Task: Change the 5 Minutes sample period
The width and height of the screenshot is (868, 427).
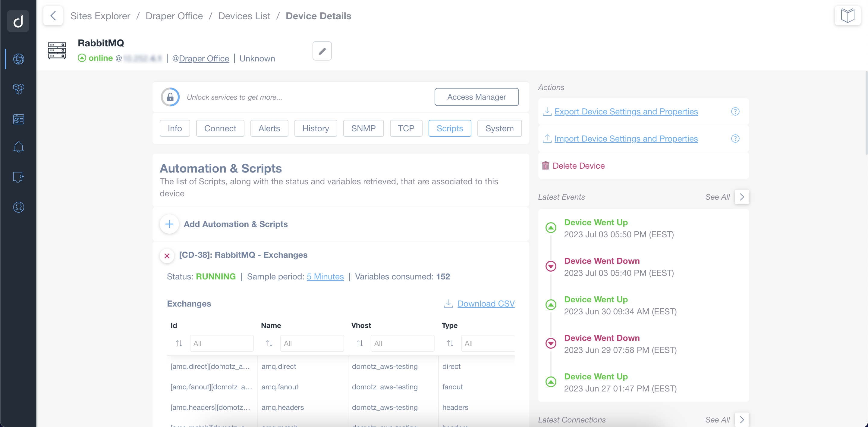Action: pyautogui.click(x=325, y=276)
